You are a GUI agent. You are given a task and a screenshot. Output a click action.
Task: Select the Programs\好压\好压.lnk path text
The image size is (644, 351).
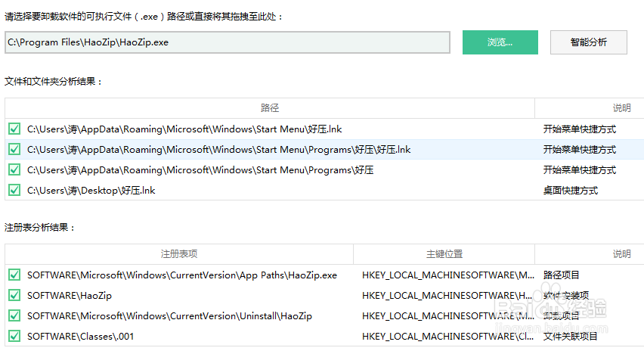219,150
